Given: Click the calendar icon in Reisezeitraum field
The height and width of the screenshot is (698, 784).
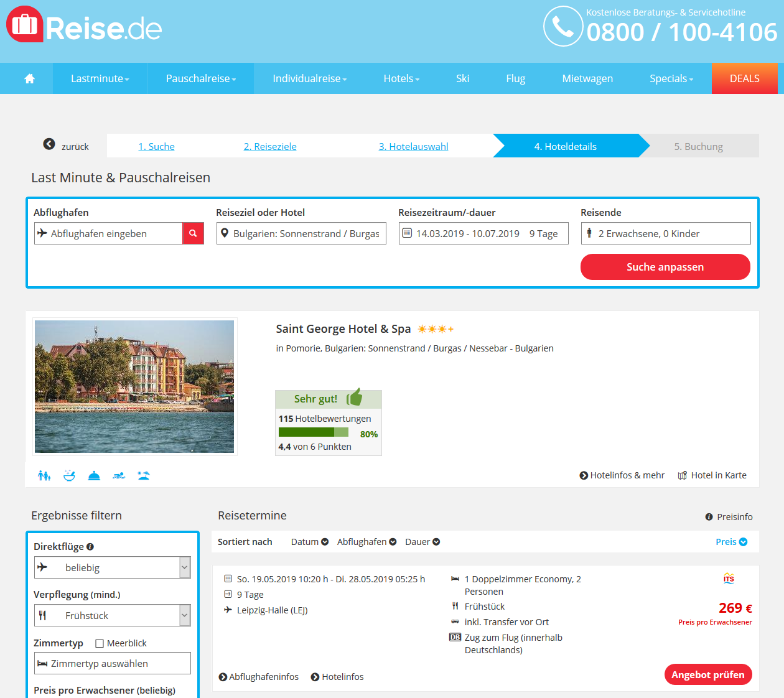Looking at the screenshot, I should [407, 233].
